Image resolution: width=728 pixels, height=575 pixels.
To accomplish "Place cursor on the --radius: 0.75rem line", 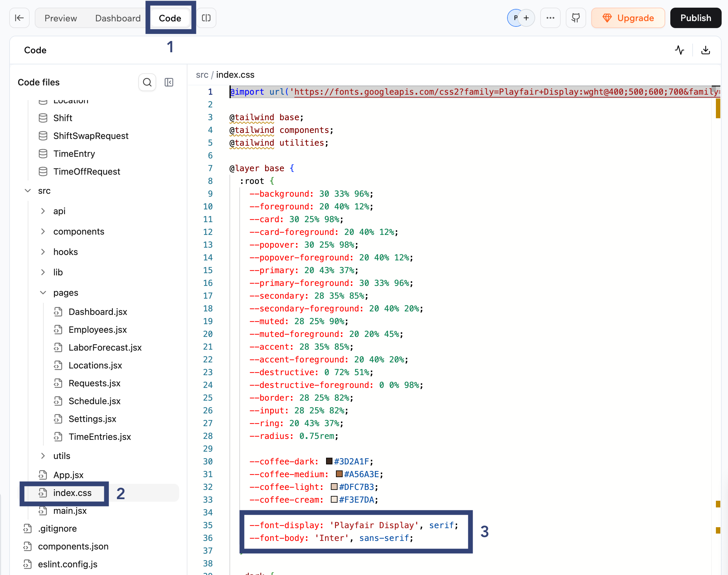I will [294, 436].
